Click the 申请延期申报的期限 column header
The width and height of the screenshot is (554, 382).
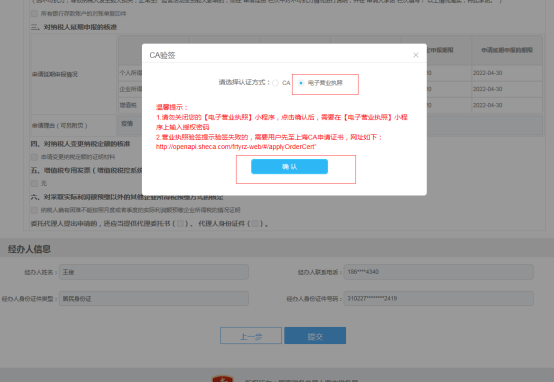coord(507,50)
